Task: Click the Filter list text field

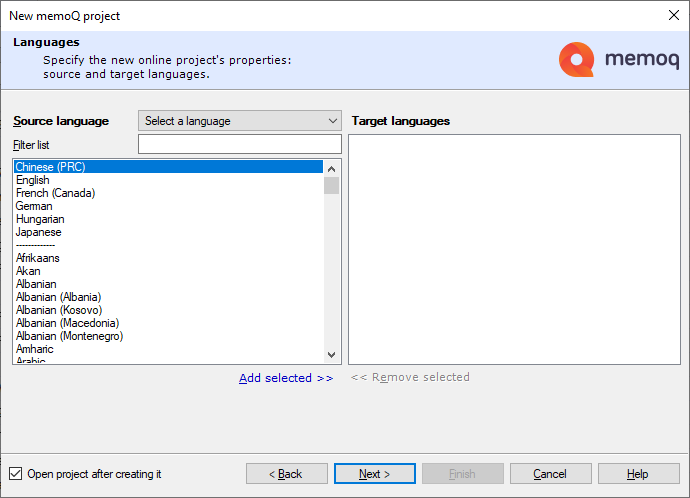Action: pos(240,145)
